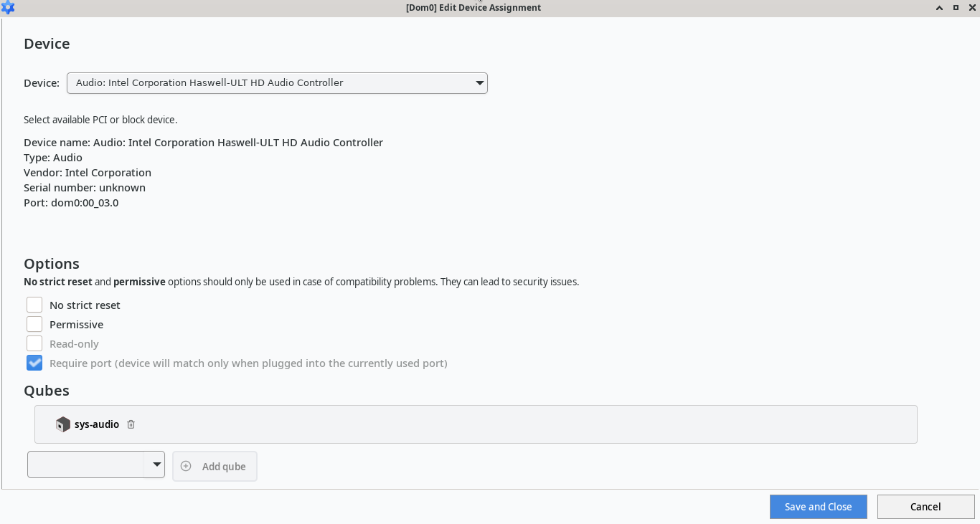Enable the No strict reset option
Viewport: 980px width, 524px height.
coord(34,304)
